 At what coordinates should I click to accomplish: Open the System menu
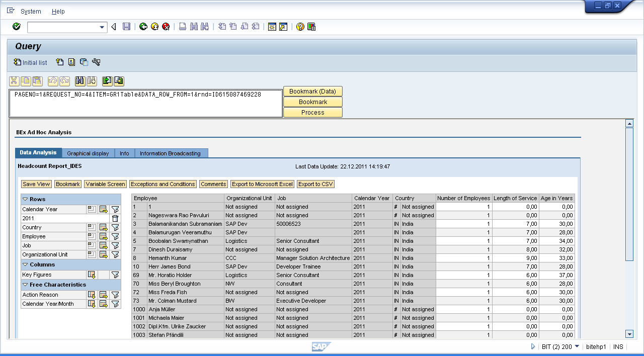pyautogui.click(x=31, y=11)
